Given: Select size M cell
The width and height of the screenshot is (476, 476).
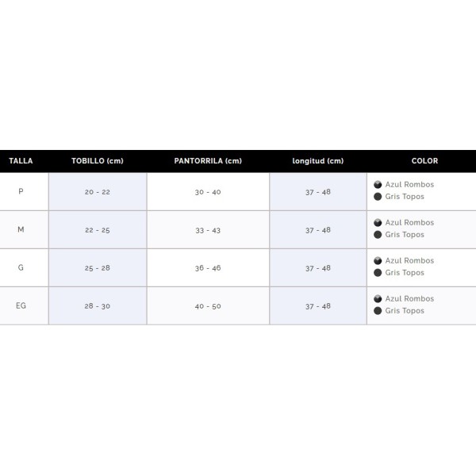Looking at the screenshot, I should coord(21,229).
